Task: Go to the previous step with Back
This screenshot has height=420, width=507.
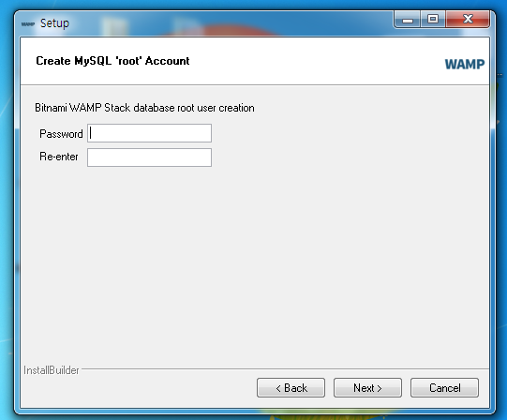Action: pyautogui.click(x=291, y=387)
